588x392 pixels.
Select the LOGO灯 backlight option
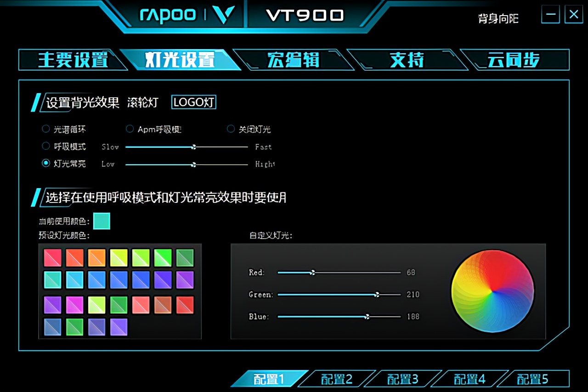193,102
